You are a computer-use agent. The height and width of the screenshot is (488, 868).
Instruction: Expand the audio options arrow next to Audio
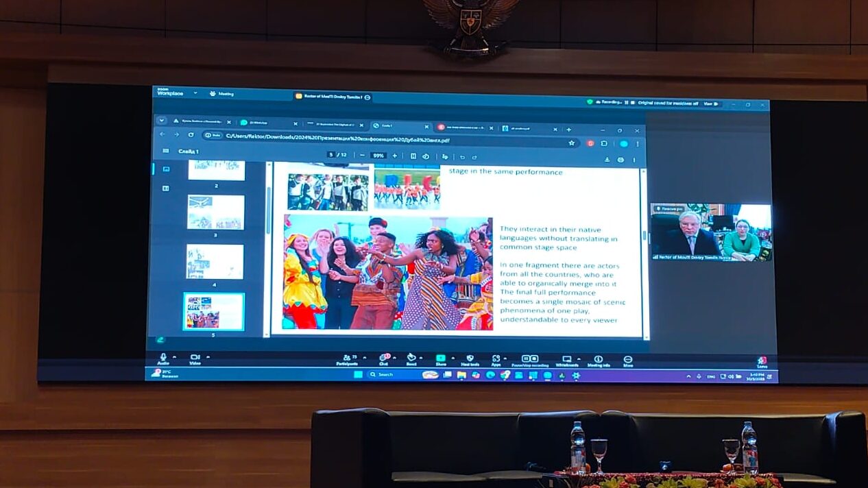pos(174,356)
